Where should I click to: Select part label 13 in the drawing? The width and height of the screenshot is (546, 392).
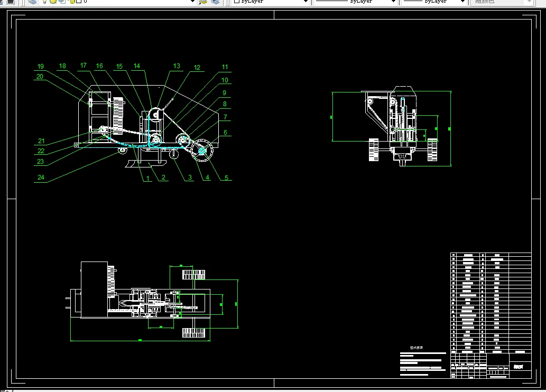coord(177,66)
